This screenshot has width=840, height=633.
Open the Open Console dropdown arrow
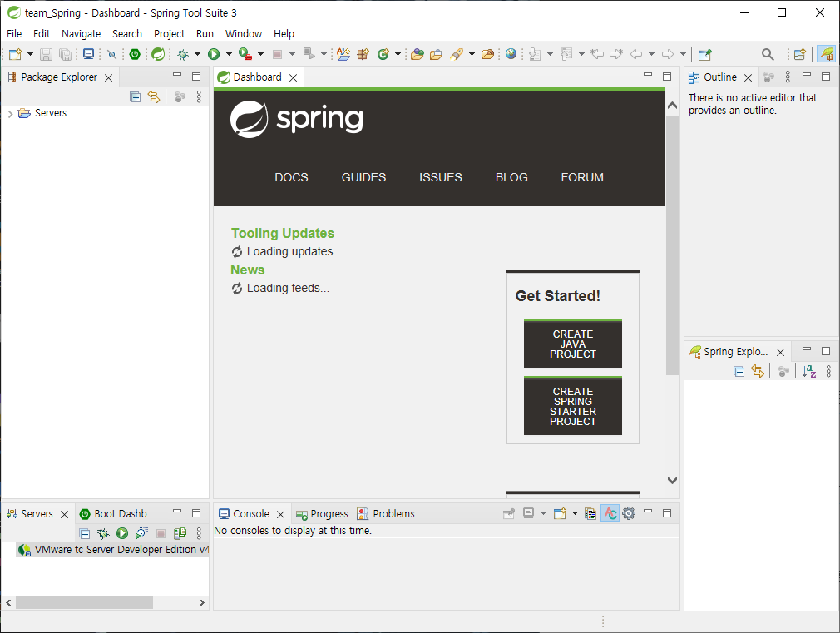(x=575, y=513)
